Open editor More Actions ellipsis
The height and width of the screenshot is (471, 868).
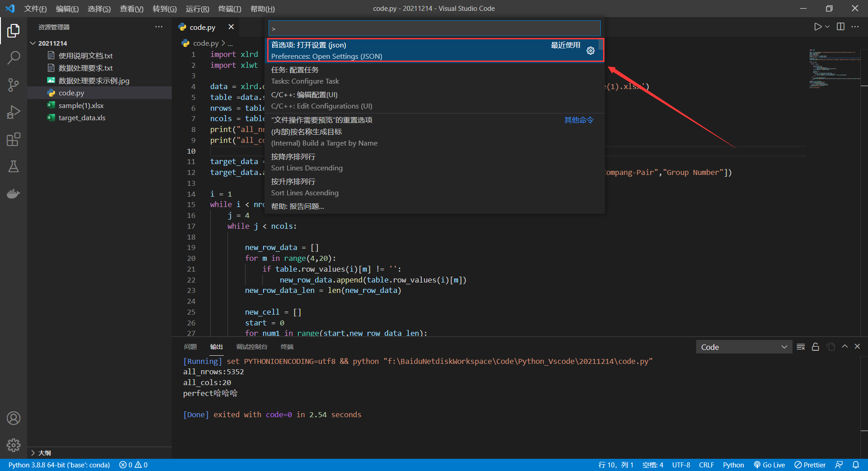click(855, 27)
